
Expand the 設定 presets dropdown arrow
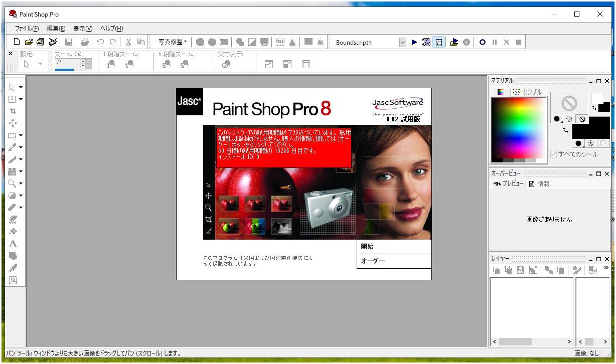click(x=40, y=64)
